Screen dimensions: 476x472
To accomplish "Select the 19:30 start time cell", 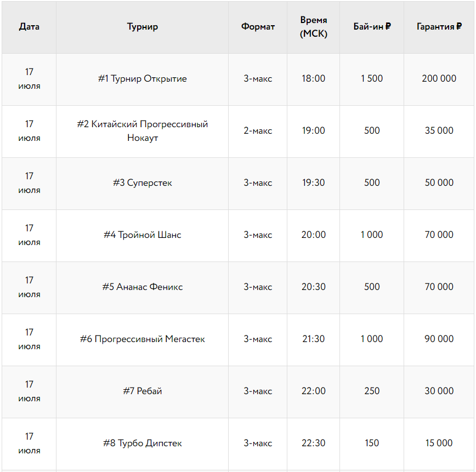I will [x=313, y=183].
